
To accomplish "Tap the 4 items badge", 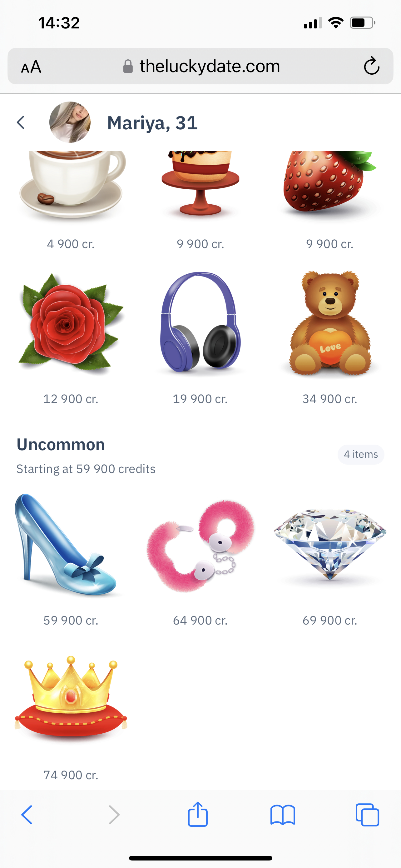I will [361, 454].
